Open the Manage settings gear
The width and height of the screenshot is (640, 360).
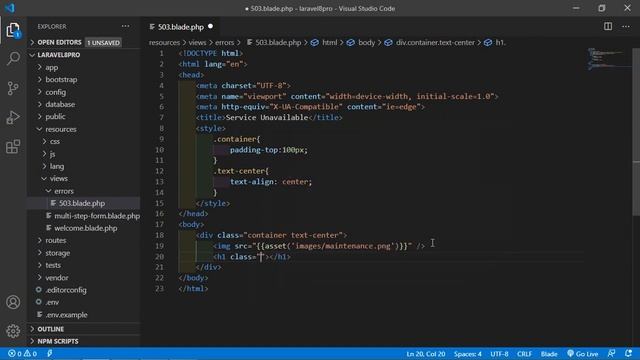13,331
